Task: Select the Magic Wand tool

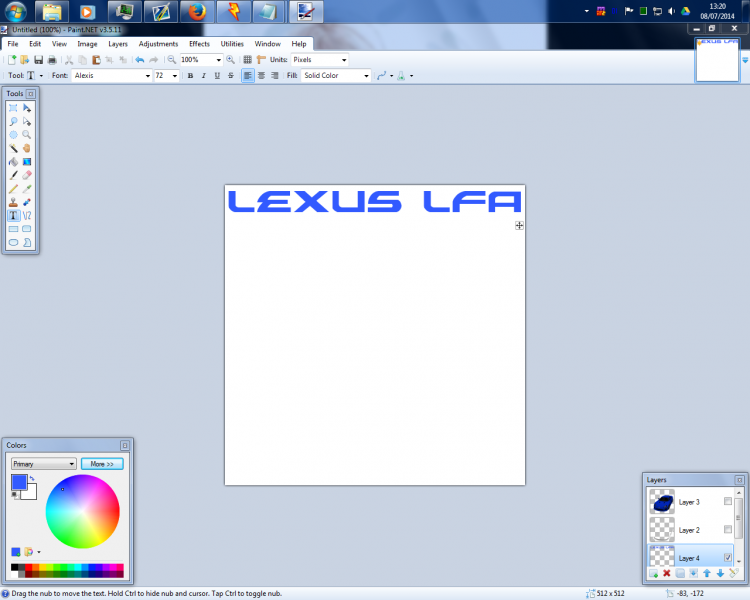Action: [x=13, y=148]
